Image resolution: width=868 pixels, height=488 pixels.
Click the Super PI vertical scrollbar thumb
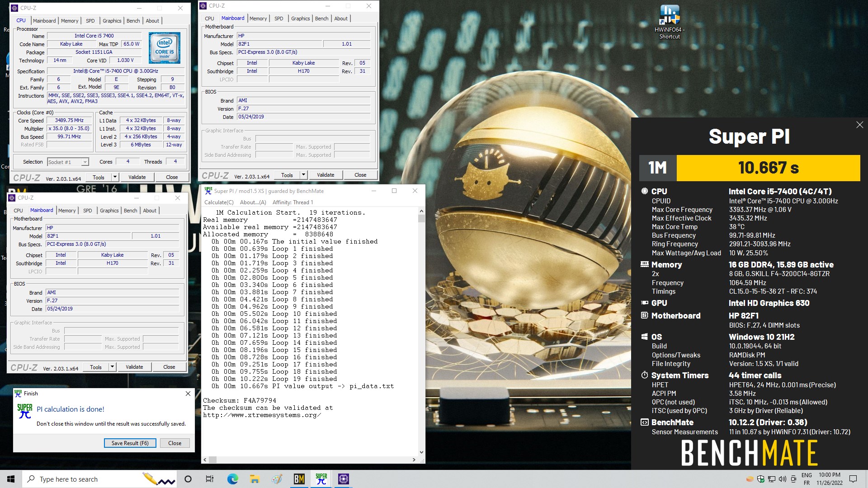coord(421,219)
